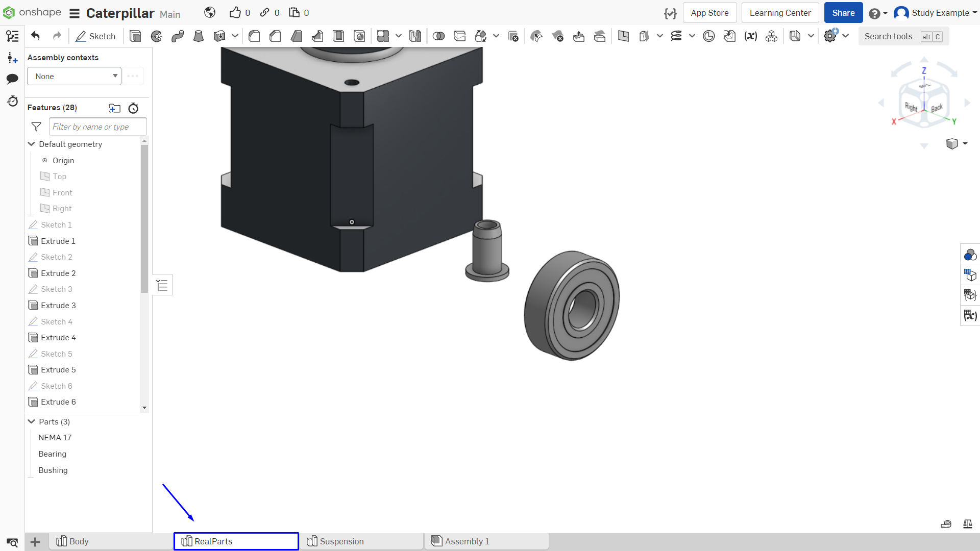
Task: Click the Filter by name or type field
Action: point(98,127)
